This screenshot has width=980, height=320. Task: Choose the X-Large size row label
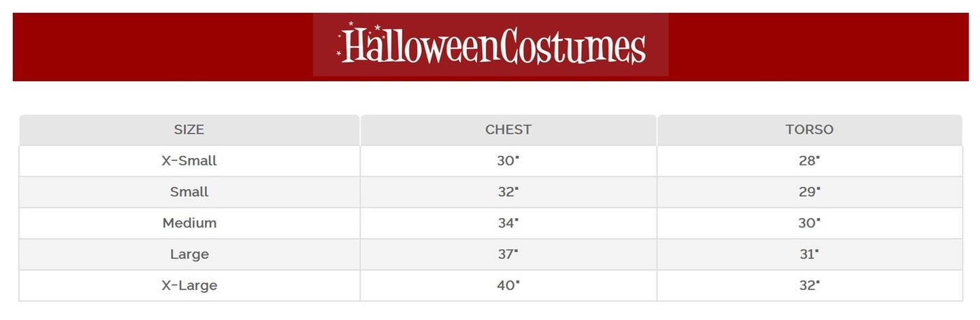189,285
